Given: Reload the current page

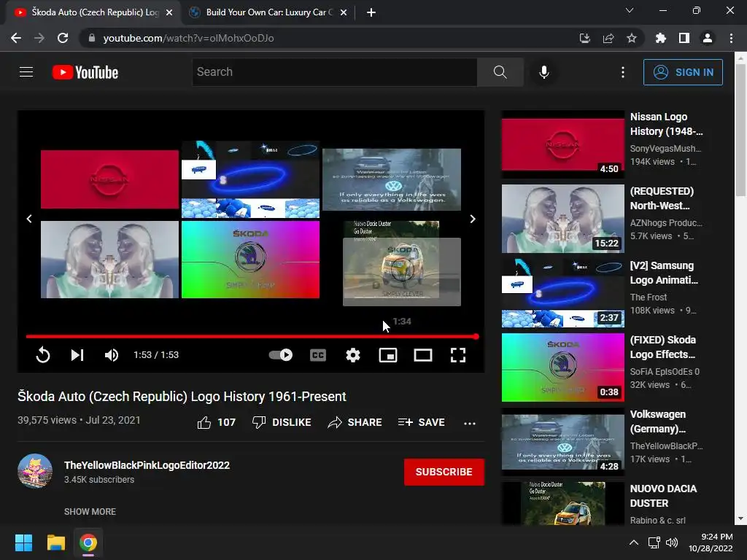Looking at the screenshot, I should click(x=63, y=38).
